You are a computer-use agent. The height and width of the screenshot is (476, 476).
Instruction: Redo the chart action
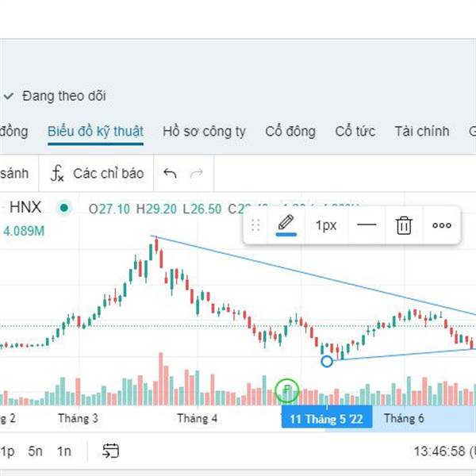click(x=197, y=173)
